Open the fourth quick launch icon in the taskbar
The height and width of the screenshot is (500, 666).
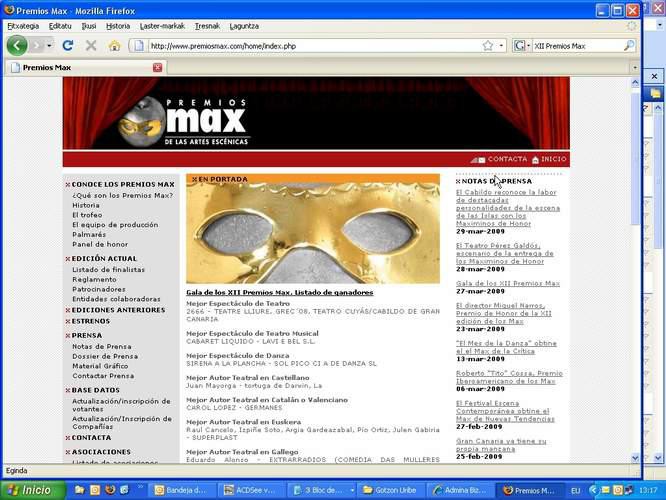[x=124, y=490]
